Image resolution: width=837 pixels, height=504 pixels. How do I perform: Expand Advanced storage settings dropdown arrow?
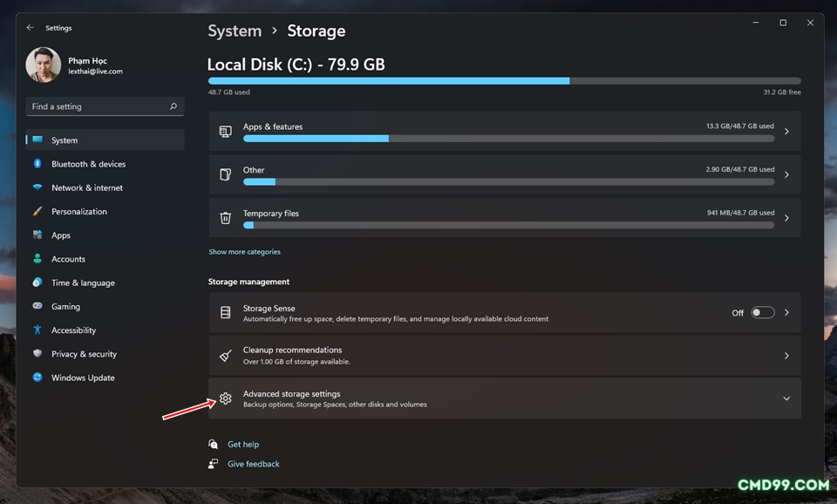tap(786, 398)
